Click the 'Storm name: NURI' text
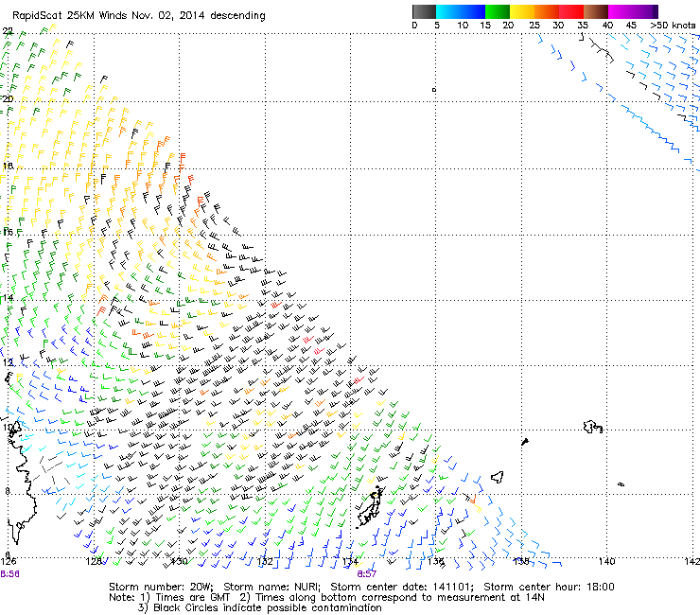700x615 pixels. [x=271, y=587]
